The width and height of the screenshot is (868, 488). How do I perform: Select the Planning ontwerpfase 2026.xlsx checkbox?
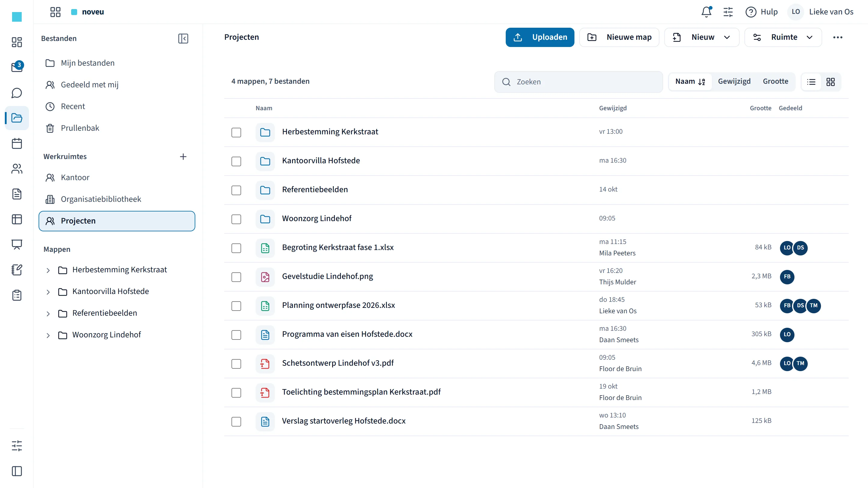pyautogui.click(x=236, y=306)
